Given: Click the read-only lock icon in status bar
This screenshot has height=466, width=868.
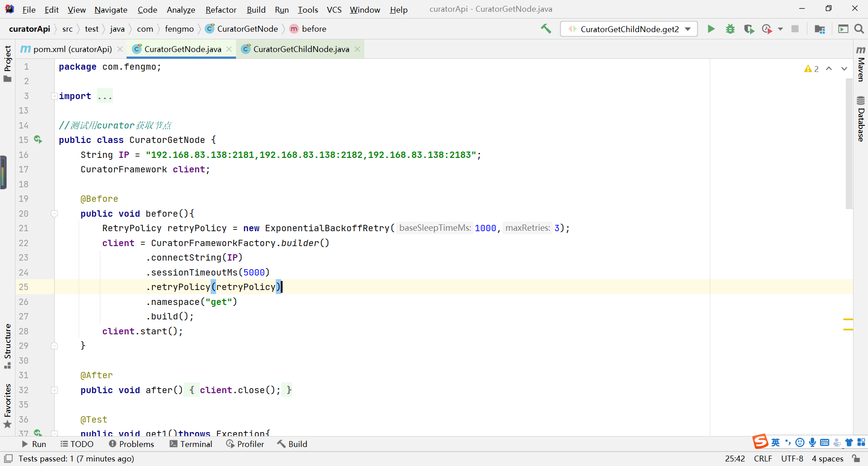Looking at the screenshot, I should pos(856,458).
